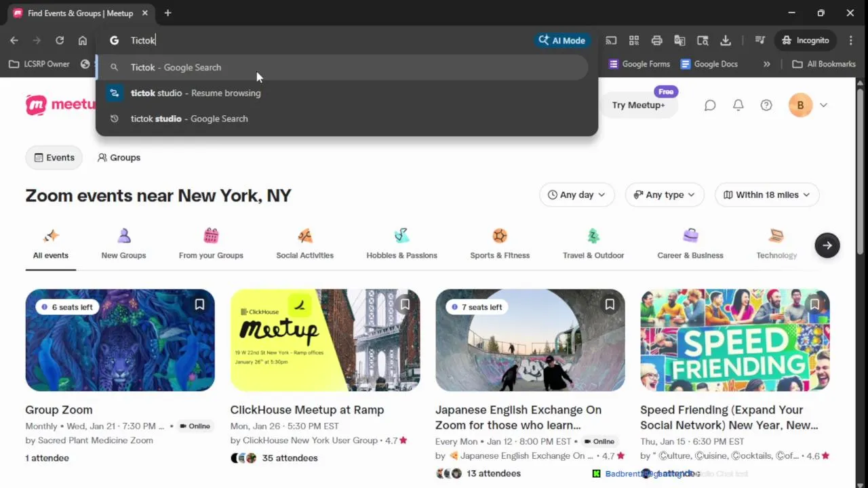Open the translate page icon
Image resolution: width=868 pixels, height=488 pixels.
click(x=679, y=41)
